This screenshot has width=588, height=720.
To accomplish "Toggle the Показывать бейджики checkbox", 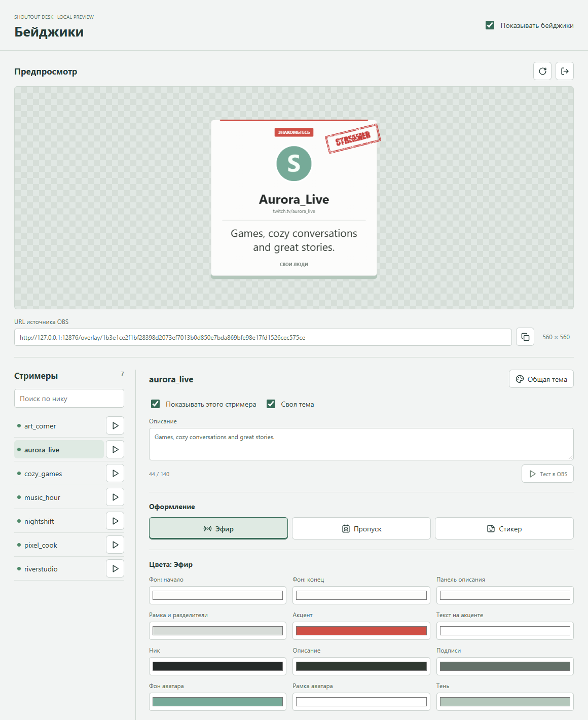I will click(x=490, y=25).
